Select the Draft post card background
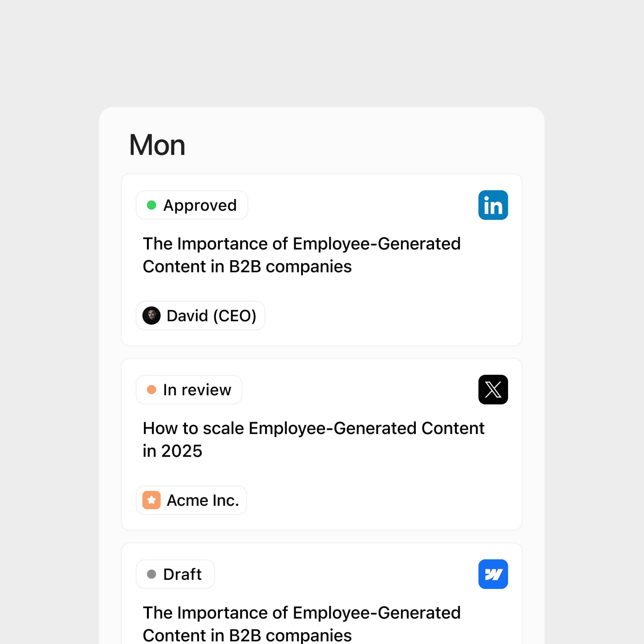The height and width of the screenshot is (644, 644). coord(322,594)
